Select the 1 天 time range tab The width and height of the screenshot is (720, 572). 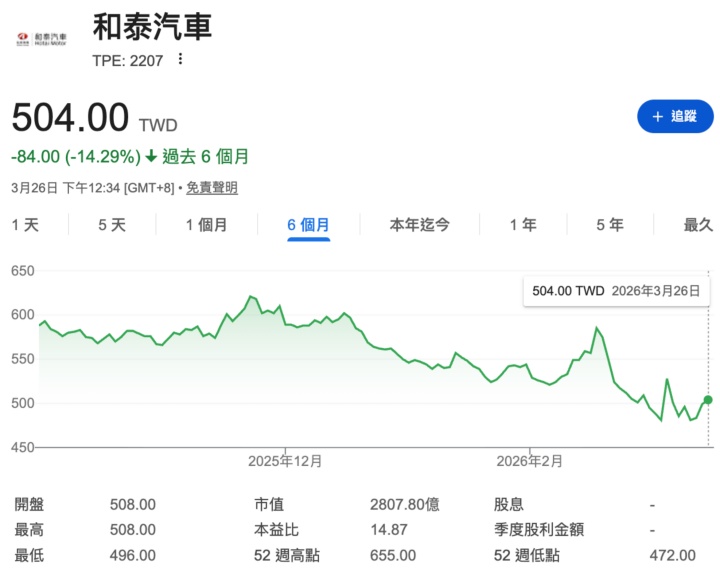[25, 225]
